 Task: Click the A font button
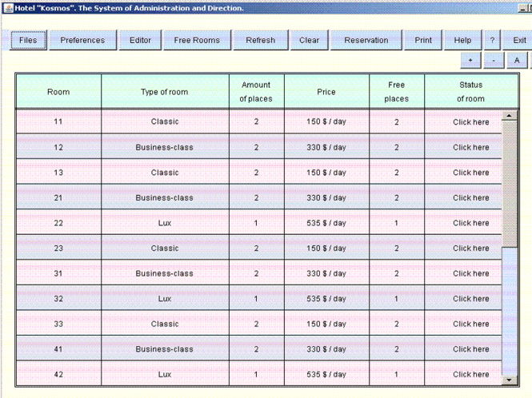click(x=517, y=61)
